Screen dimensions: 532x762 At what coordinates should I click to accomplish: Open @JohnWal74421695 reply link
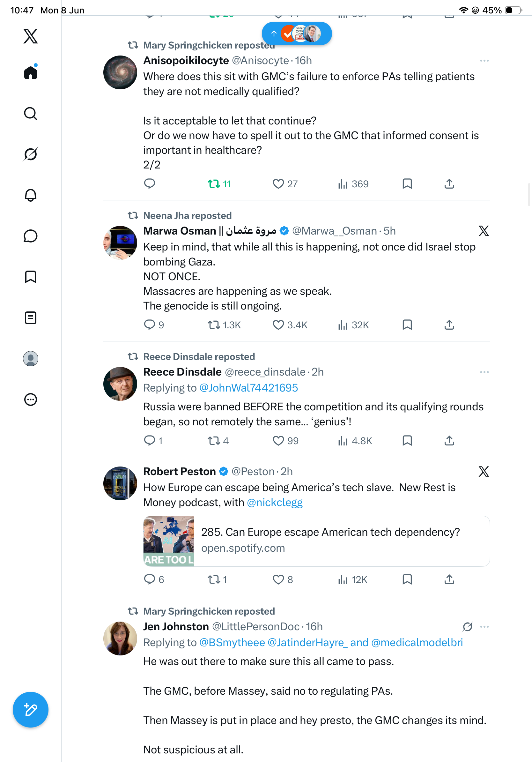tap(248, 388)
